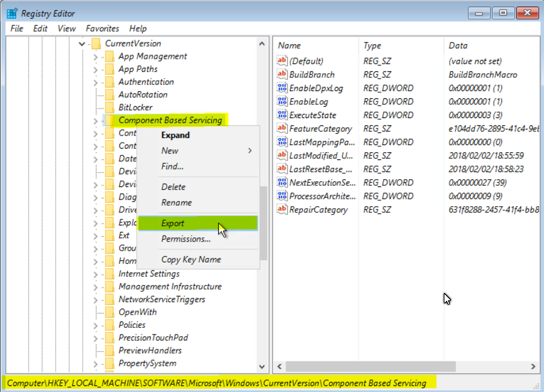Click the ExecuteState DWORD icon
This screenshot has width=544, height=392.
click(x=282, y=114)
